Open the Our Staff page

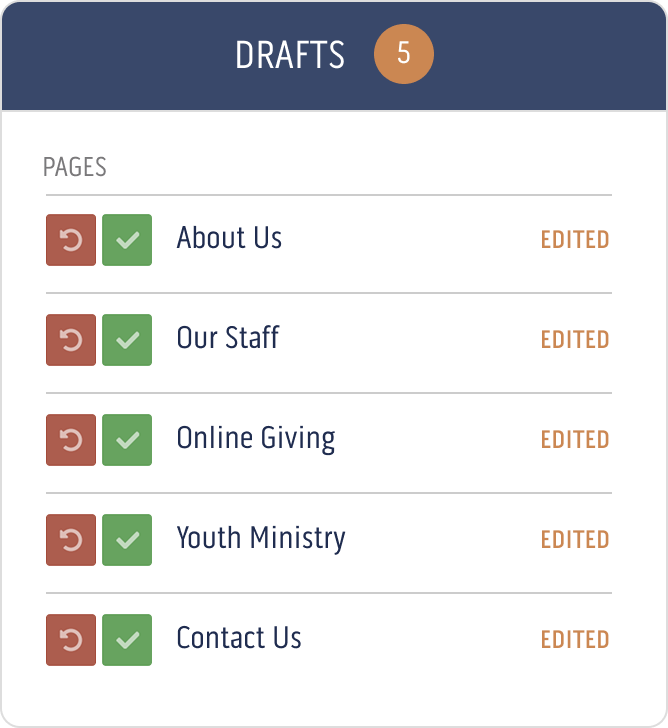click(227, 339)
